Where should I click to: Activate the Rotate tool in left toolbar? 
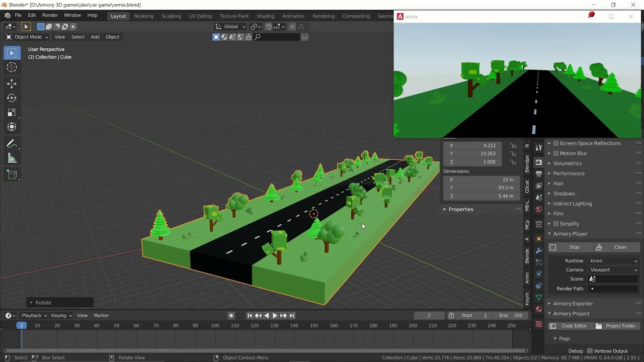pos(12,98)
